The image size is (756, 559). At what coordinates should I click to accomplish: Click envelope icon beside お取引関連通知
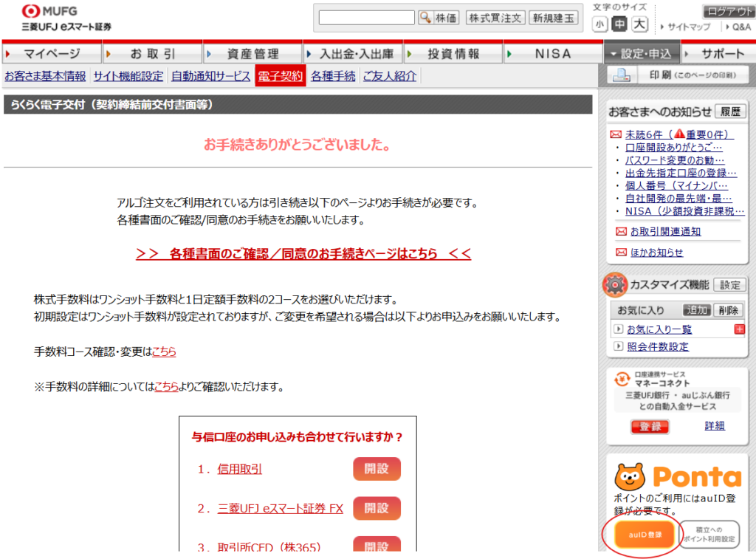click(x=622, y=232)
